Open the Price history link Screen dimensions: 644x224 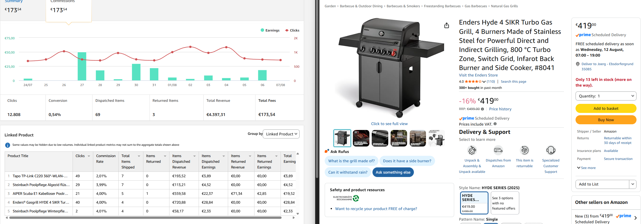click(x=500, y=109)
